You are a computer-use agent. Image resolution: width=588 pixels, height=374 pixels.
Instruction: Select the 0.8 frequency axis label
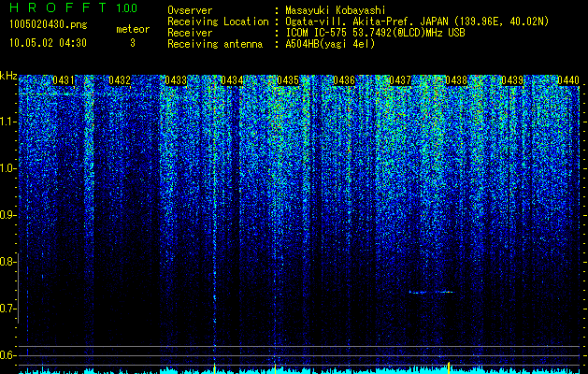[x=7, y=262]
